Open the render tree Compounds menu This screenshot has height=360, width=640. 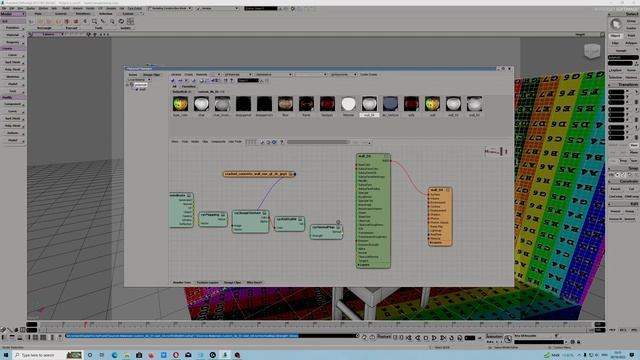click(x=218, y=142)
